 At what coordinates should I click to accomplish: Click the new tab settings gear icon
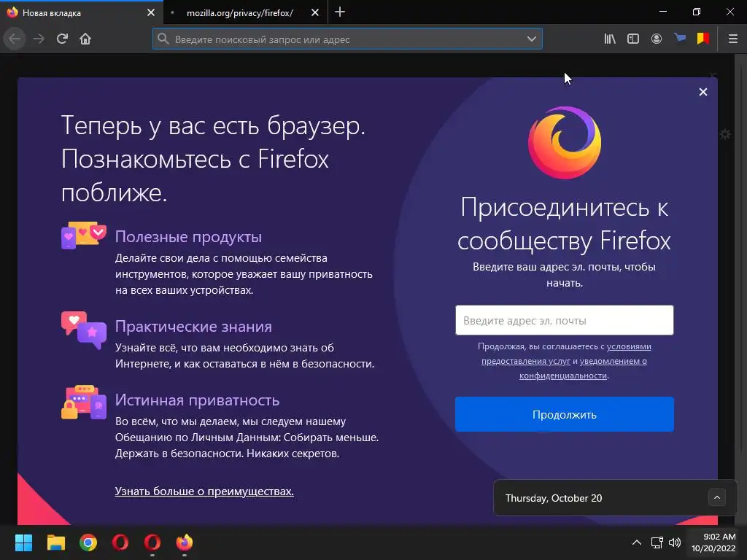tap(725, 134)
